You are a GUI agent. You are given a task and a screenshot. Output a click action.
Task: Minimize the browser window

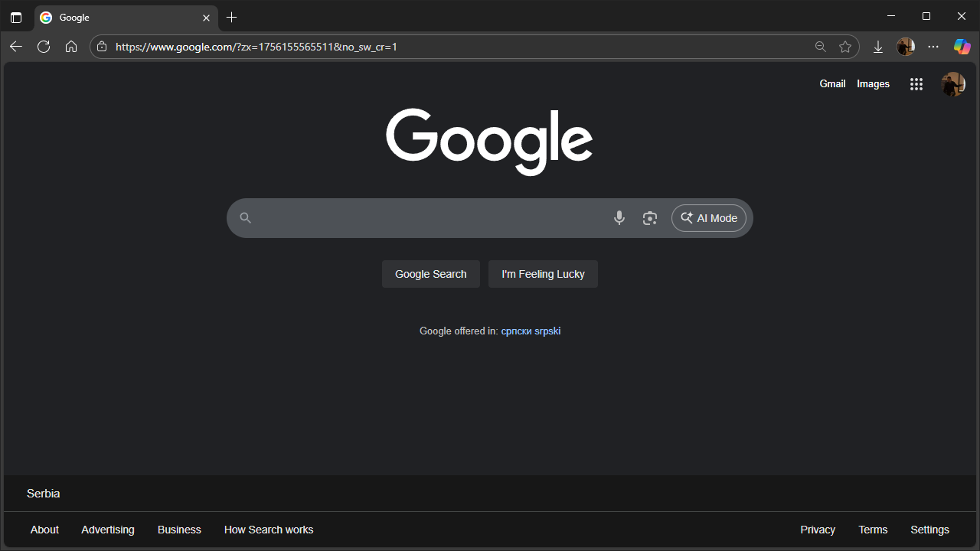point(891,16)
